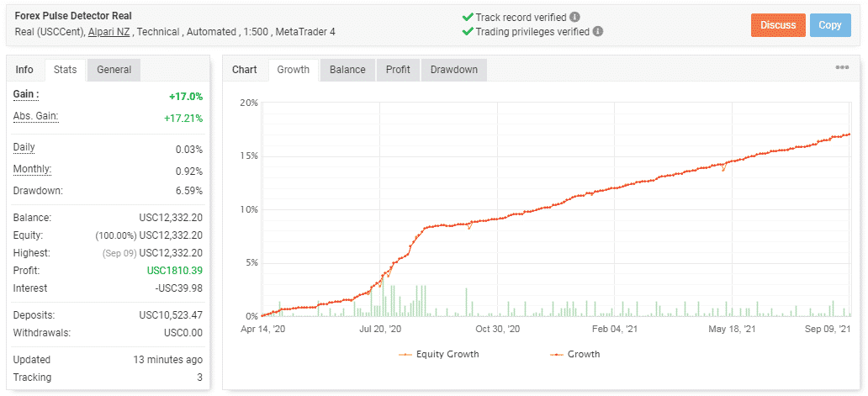Click the Profit USC1810.39 value
The image size is (868, 396).
tap(175, 271)
